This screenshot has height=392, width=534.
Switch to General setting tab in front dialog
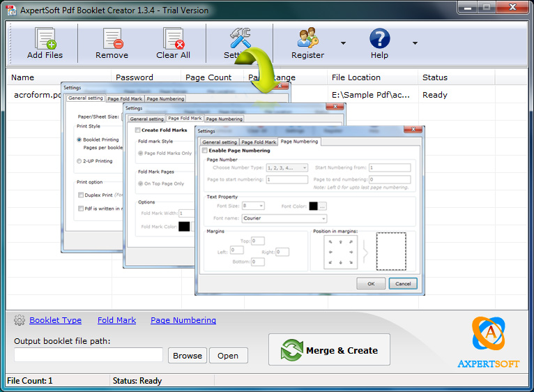[220, 142]
